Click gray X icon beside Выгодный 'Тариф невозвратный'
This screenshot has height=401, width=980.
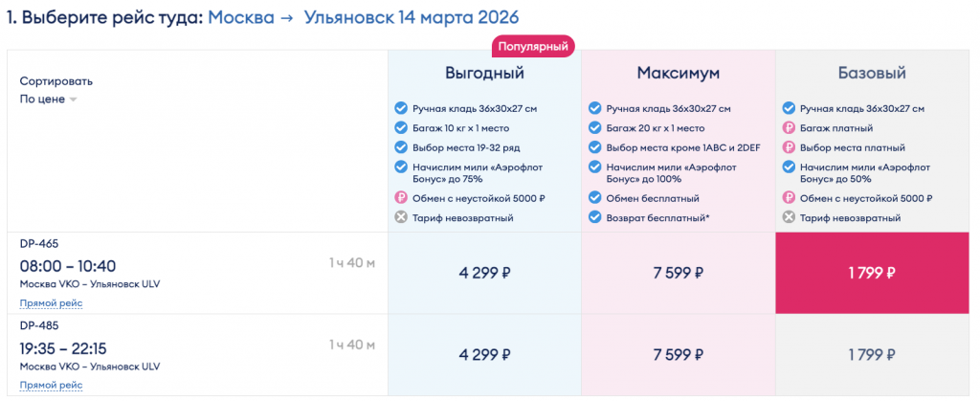tap(402, 217)
